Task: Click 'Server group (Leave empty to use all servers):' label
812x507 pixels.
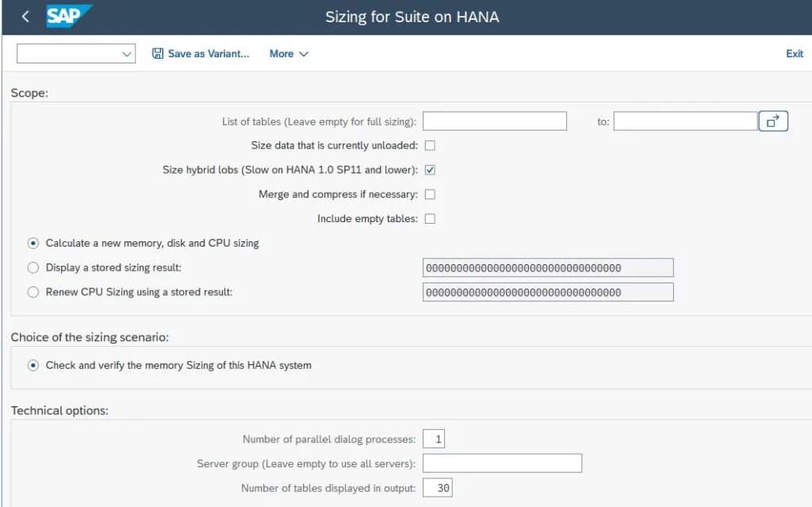Action: (x=306, y=463)
